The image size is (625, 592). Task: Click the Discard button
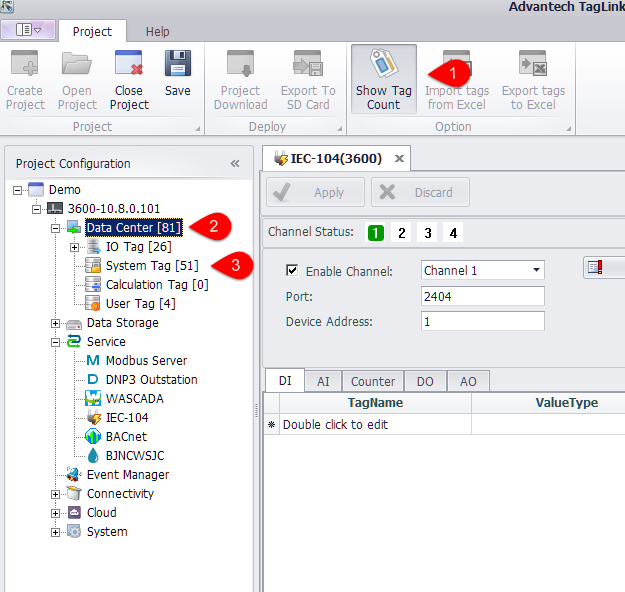tap(420, 192)
